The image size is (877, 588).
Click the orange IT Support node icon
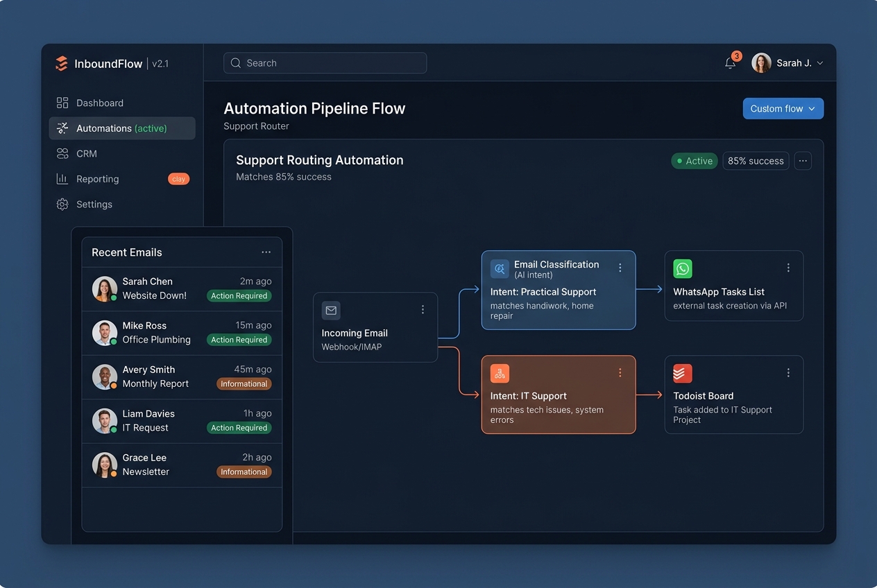pyautogui.click(x=500, y=373)
